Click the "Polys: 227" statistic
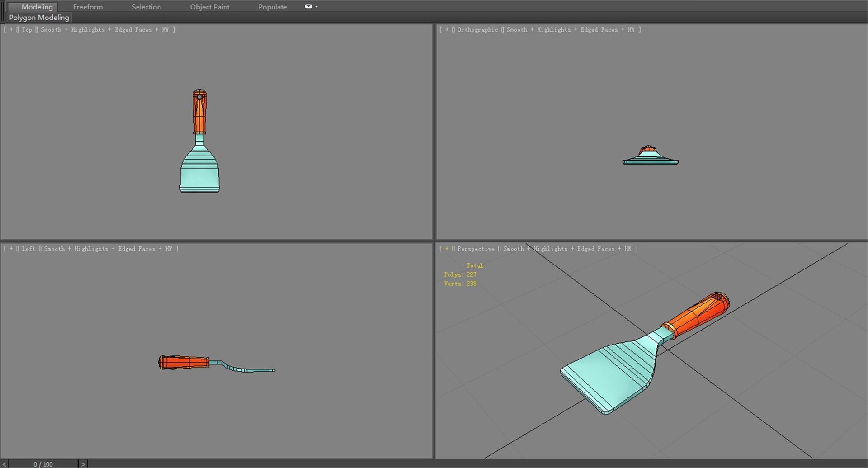The image size is (868, 468). 460,274
